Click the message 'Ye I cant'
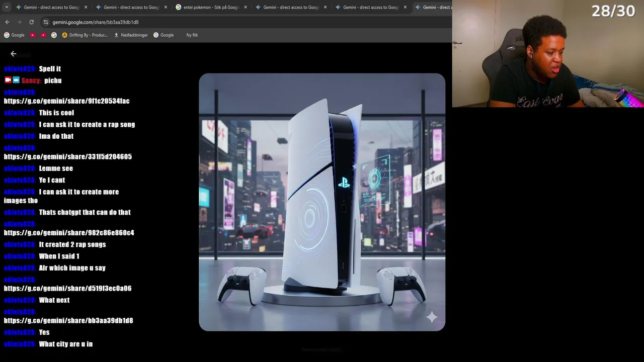 point(52,180)
